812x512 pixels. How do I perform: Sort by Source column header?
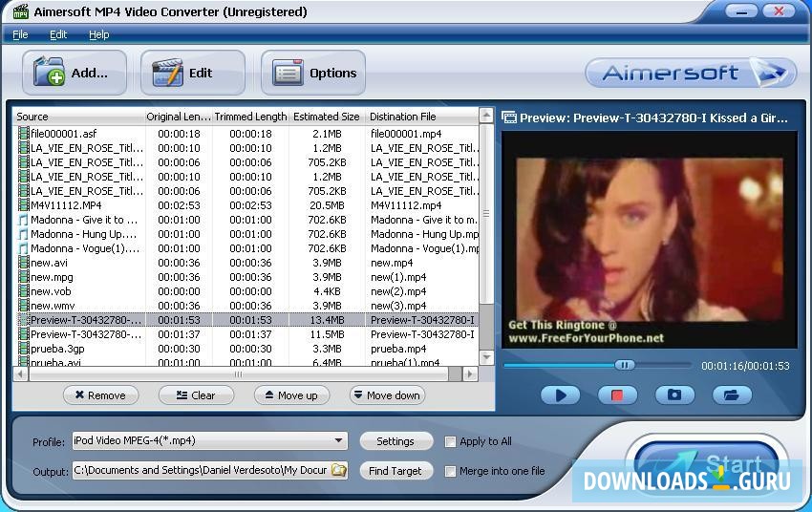coord(78,117)
